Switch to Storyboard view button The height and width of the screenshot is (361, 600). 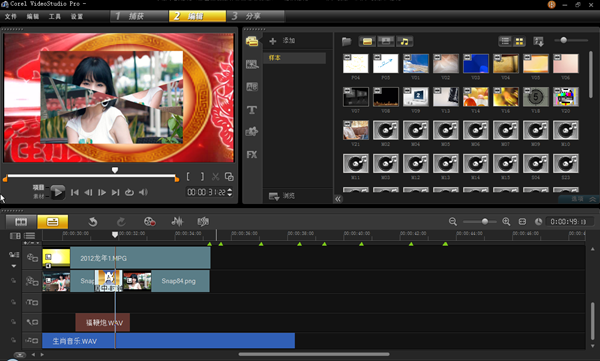[21, 222]
